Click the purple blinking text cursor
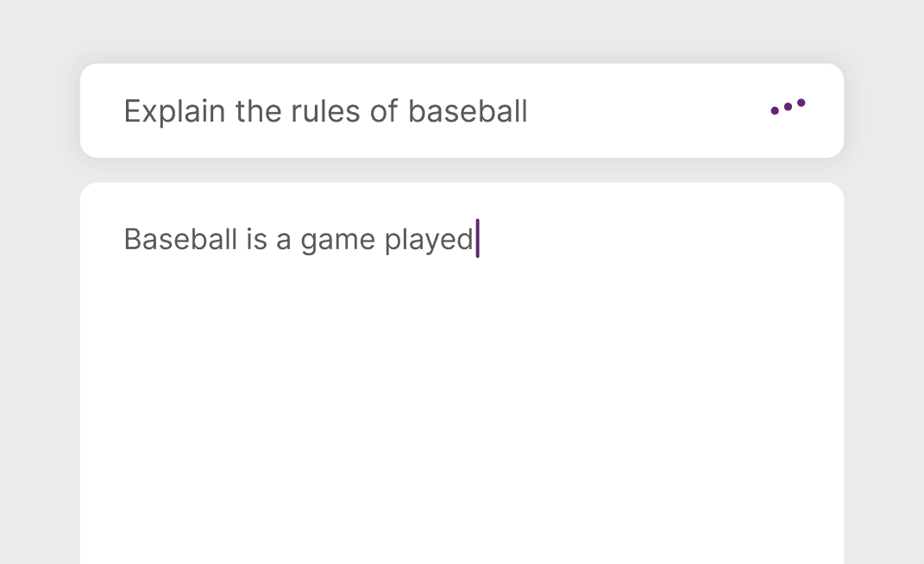924x564 pixels. tap(477, 238)
